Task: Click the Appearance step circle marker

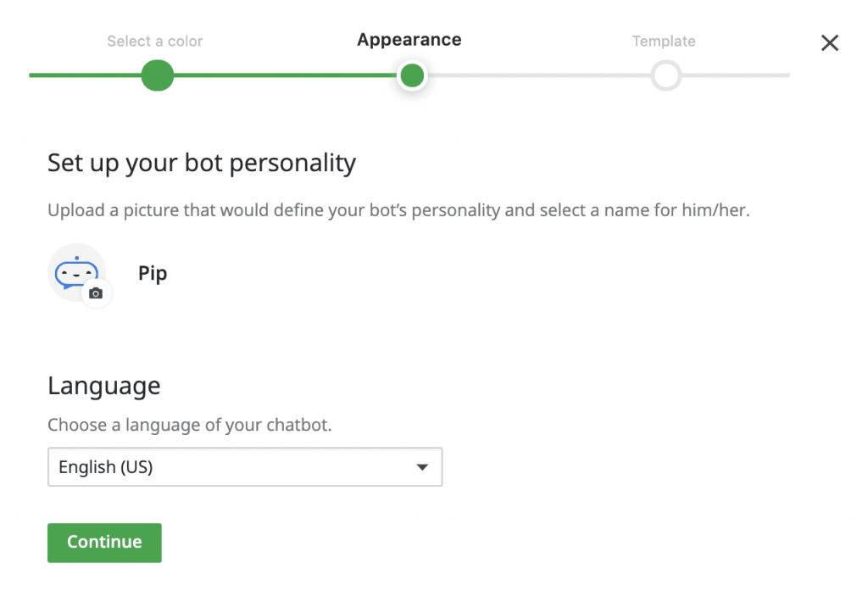Action: (x=412, y=76)
